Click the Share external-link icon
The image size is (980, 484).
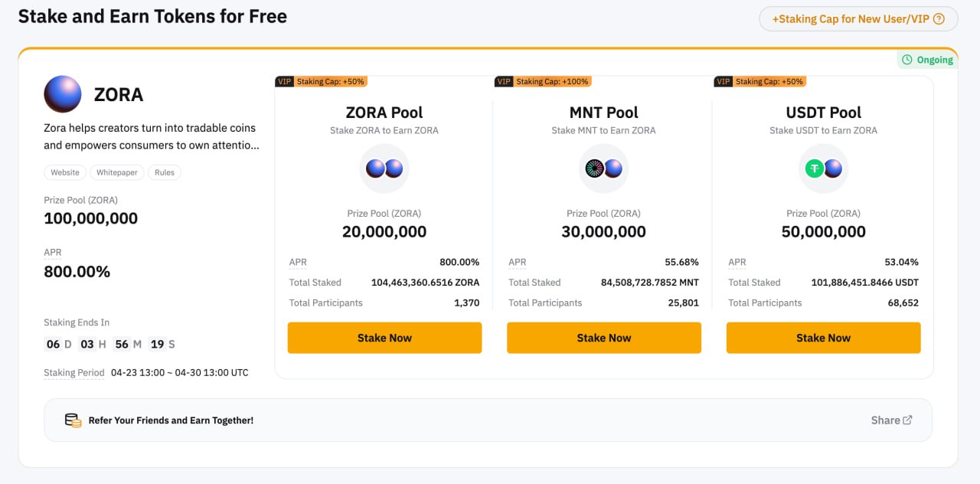point(908,420)
